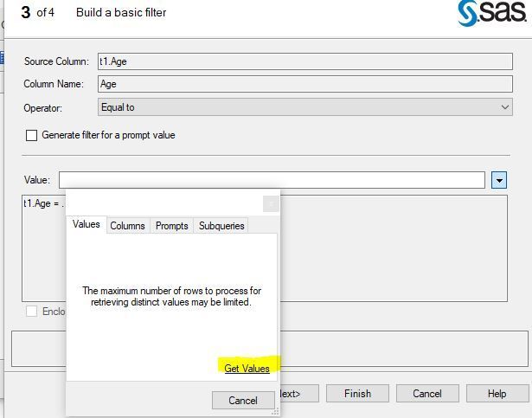Switch to the Columns tab
Viewport: 532px width, 418px height.
(x=127, y=226)
